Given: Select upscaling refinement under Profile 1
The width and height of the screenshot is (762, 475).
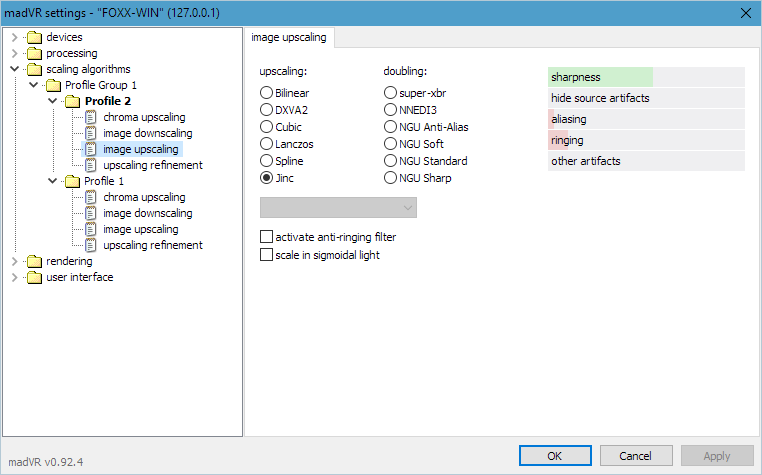Looking at the screenshot, I should click(x=153, y=246).
